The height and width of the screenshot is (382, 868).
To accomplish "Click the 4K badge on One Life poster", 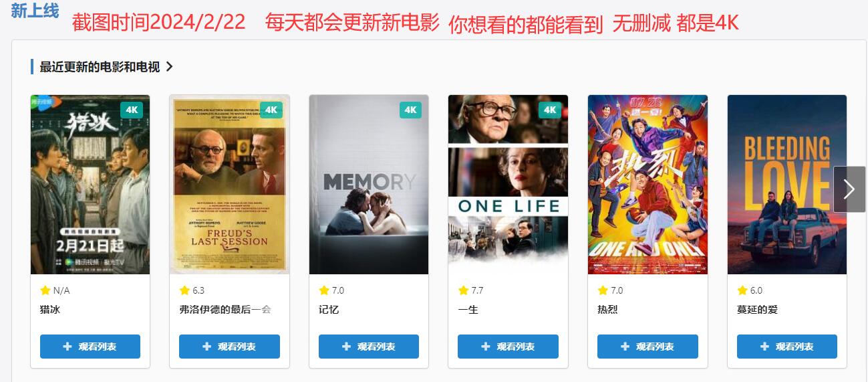I will [x=550, y=110].
